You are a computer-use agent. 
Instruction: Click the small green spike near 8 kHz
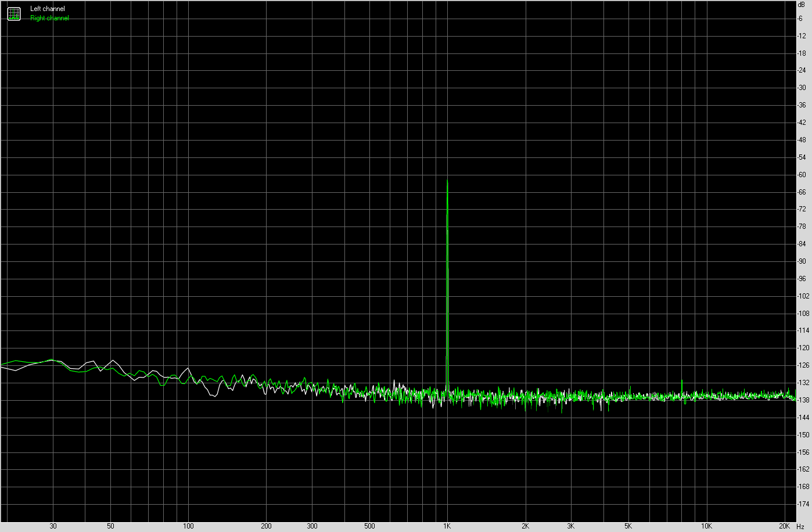[682, 388]
